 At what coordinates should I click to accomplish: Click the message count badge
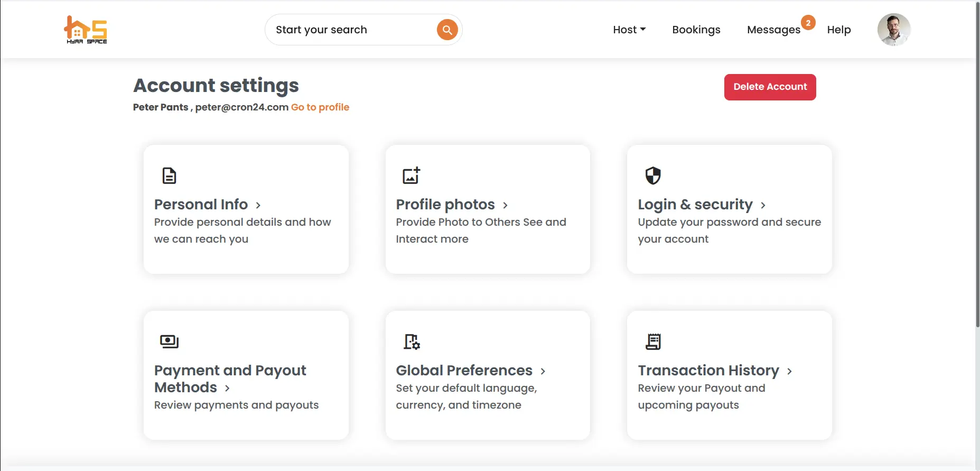pos(808,23)
